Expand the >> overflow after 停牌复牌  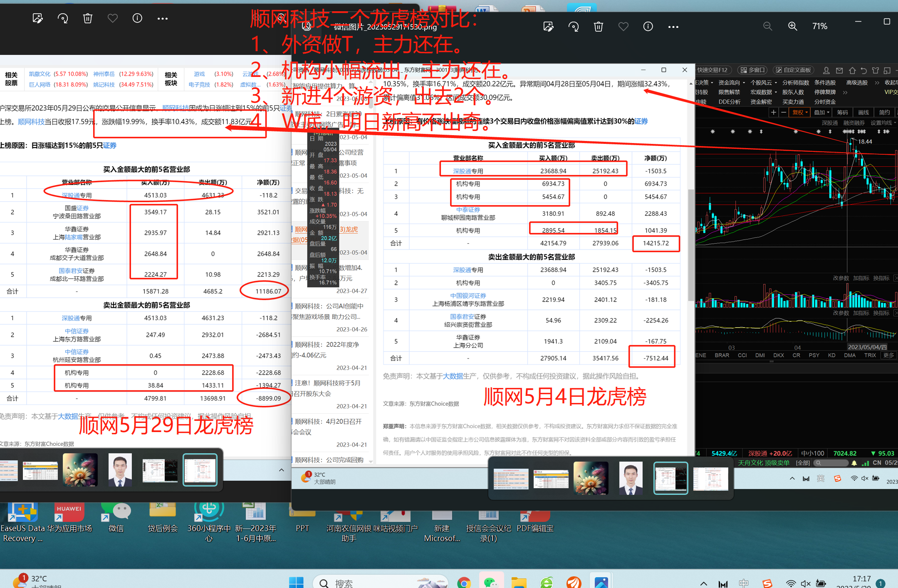[845, 92]
